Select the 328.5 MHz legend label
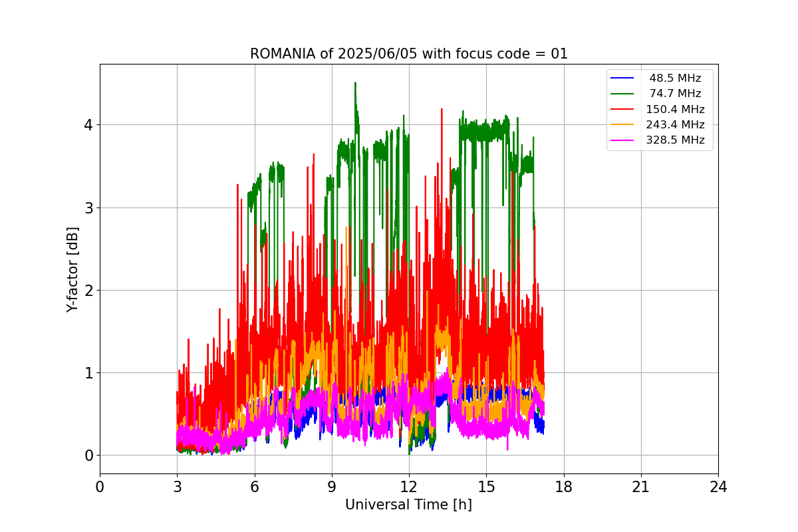This screenshot has width=798, height=532. coord(675,140)
